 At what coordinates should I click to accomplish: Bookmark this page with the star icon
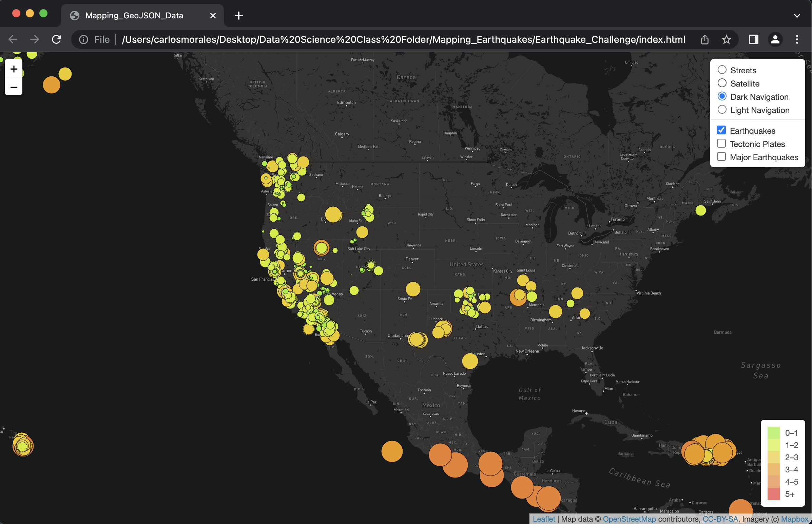click(726, 39)
